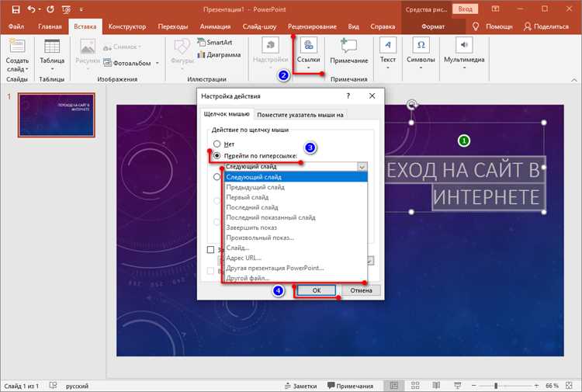Collapse the hyperlink target combo box arrow
Image resolution: width=582 pixels, height=392 pixels.
point(362,167)
